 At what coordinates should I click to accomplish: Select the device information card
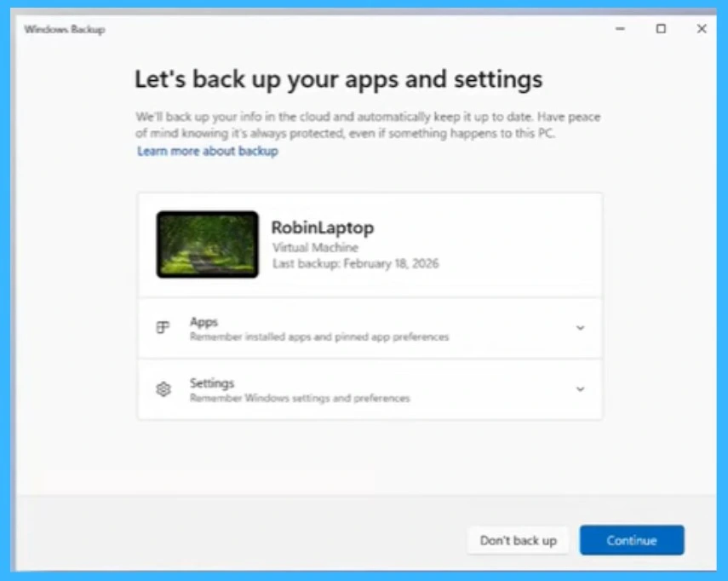click(370, 244)
